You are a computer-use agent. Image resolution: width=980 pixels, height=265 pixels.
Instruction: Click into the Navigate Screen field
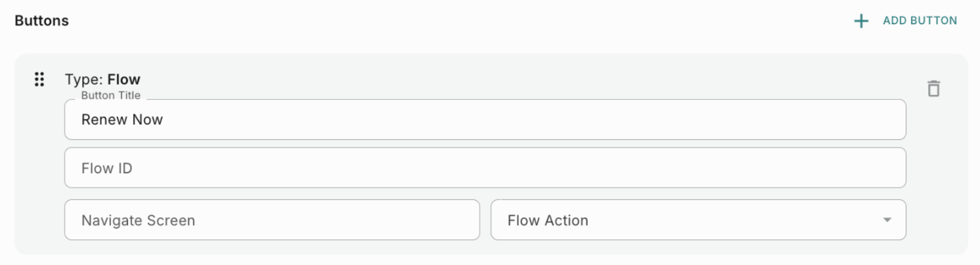coord(272,220)
